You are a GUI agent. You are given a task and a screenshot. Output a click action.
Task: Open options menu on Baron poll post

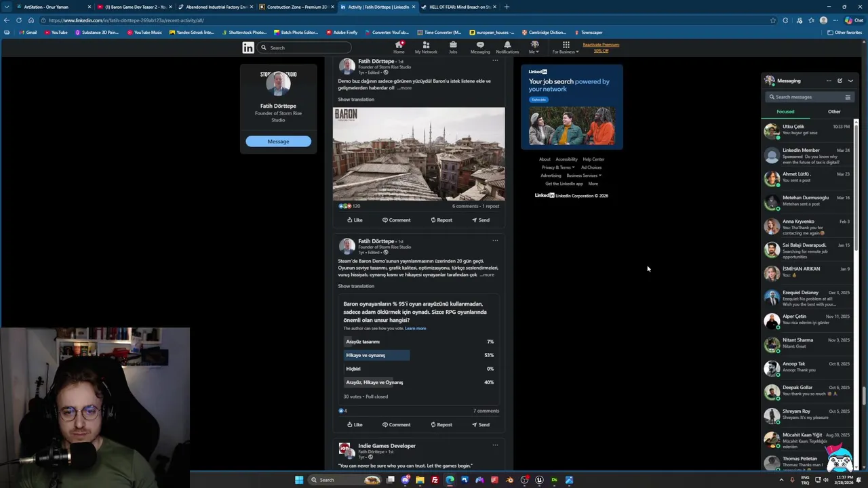click(x=495, y=240)
